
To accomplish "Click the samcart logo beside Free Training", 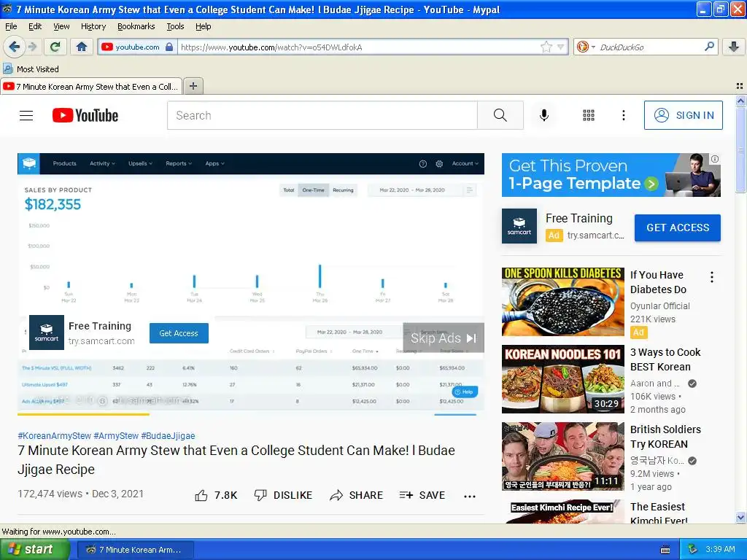I will (x=519, y=226).
